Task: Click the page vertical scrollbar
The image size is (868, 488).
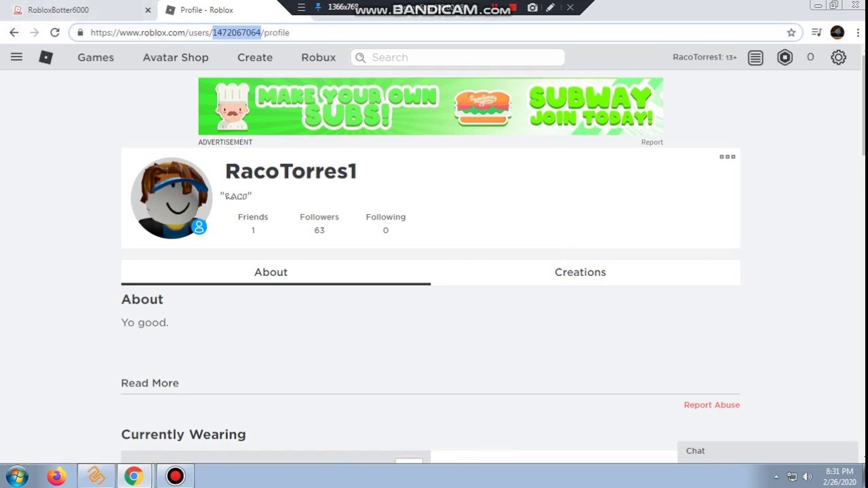Action: (863, 105)
